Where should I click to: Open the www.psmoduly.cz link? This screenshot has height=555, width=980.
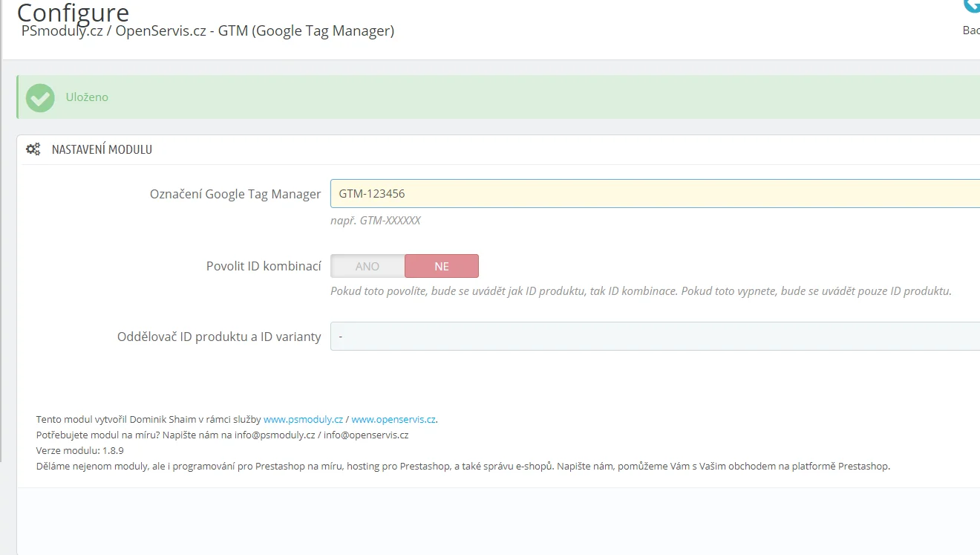(303, 419)
